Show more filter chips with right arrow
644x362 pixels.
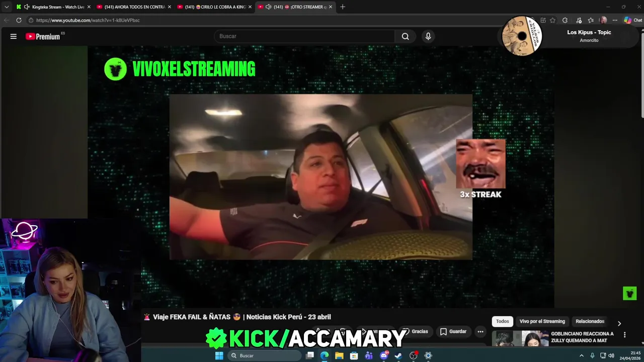click(x=619, y=323)
